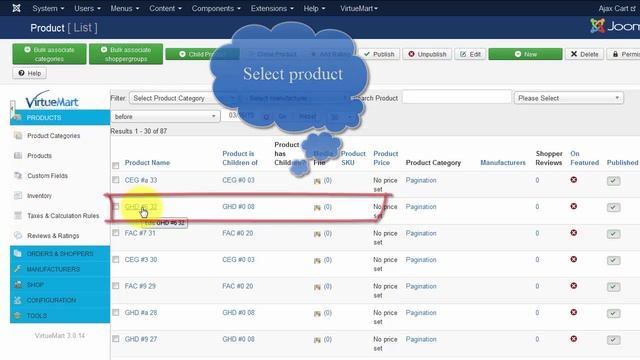
Task: Click the Taxes & Calculation Rules sidebar icon
Action: (x=18, y=216)
